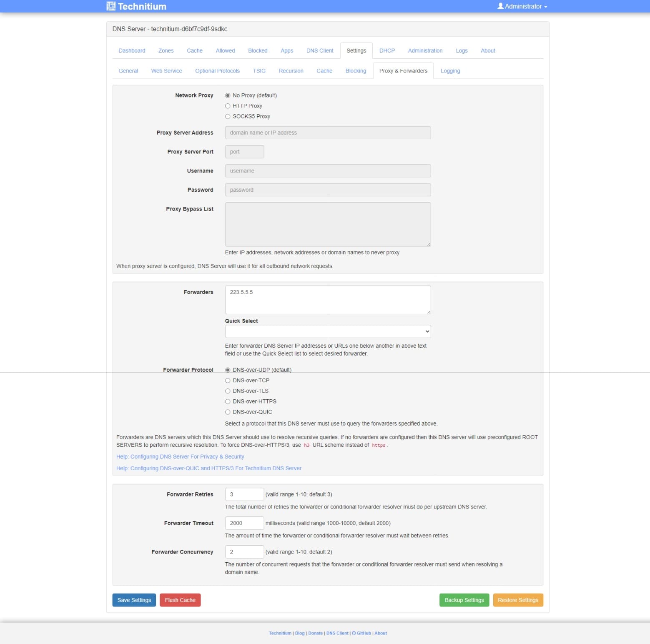The width and height of the screenshot is (650, 644).
Task: Click the Forwarder Timeout input field
Action: coord(244,523)
